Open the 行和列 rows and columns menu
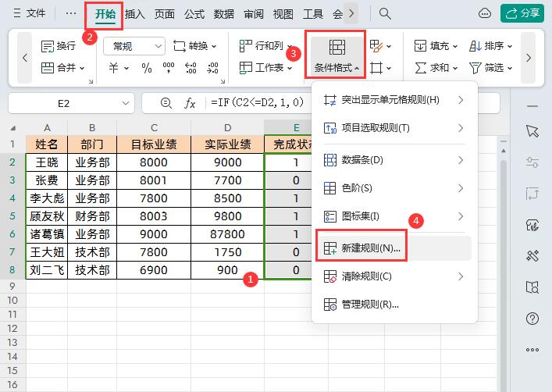This screenshot has width=552, height=392. (x=265, y=46)
